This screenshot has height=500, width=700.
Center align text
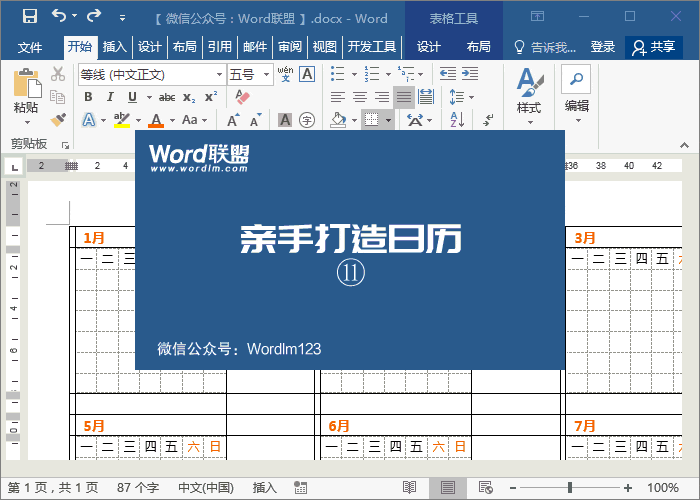click(x=360, y=97)
